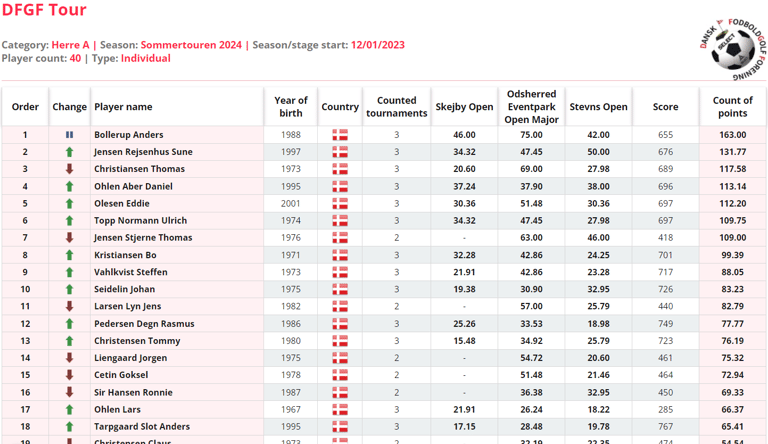Click the Country column header
The height and width of the screenshot is (444, 768).
click(340, 107)
